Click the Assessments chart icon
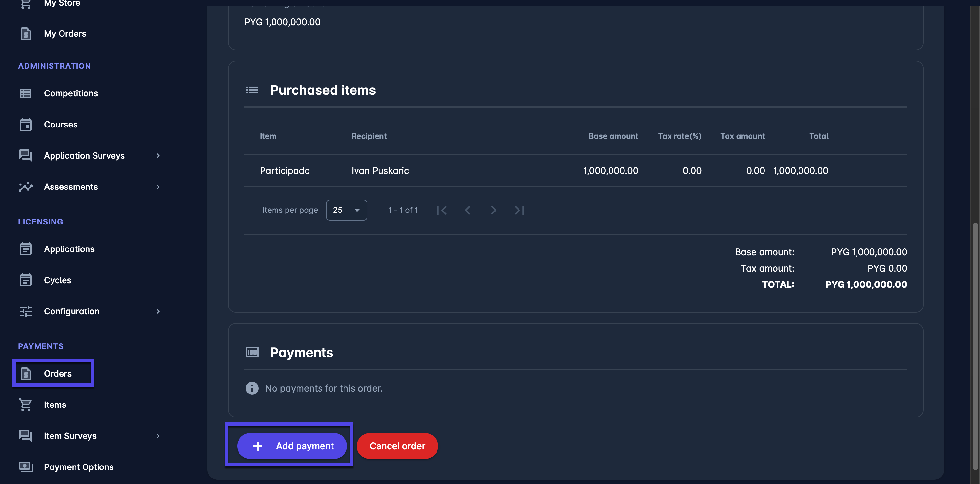Viewport: 980px width, 484px height. tap(26, 187)
